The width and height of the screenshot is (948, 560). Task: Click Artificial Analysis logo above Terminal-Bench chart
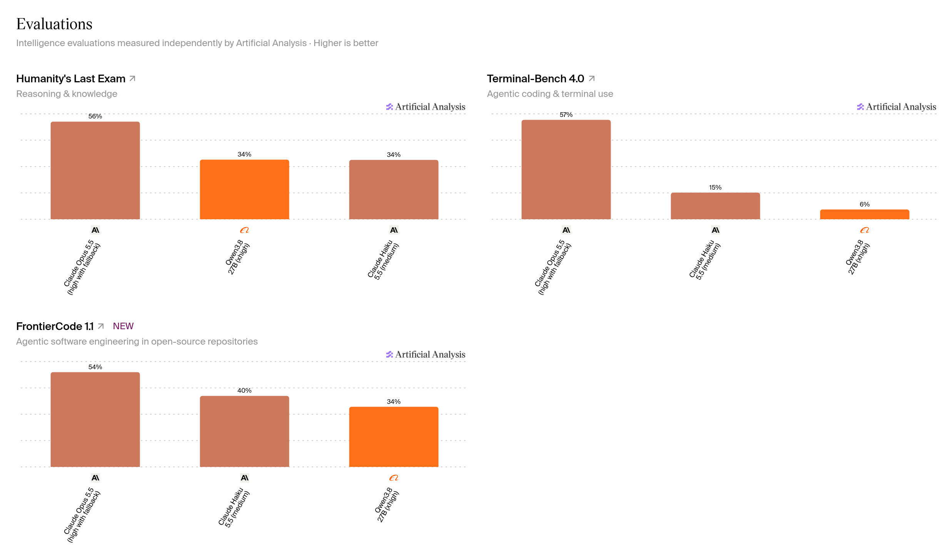point(896,107)
